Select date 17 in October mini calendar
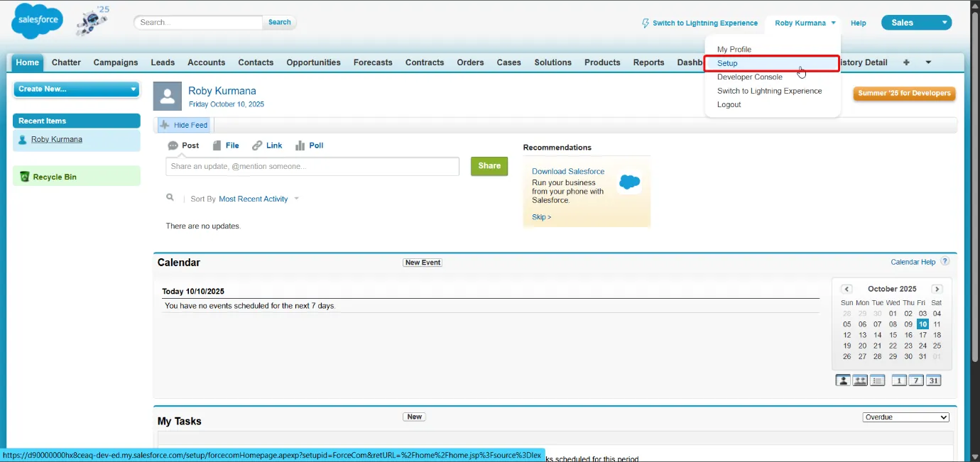This screenshot has height=462, width=980. tap(922, 335)
